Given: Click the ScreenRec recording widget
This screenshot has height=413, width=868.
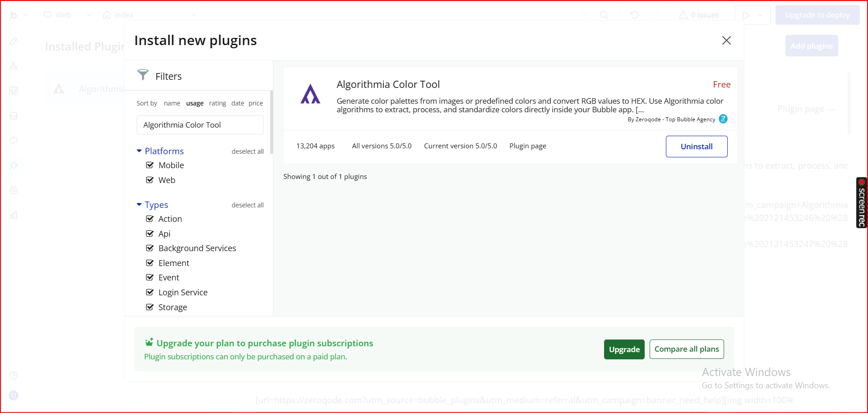Looking at the screenshot, I should click(x=861, y=202).
